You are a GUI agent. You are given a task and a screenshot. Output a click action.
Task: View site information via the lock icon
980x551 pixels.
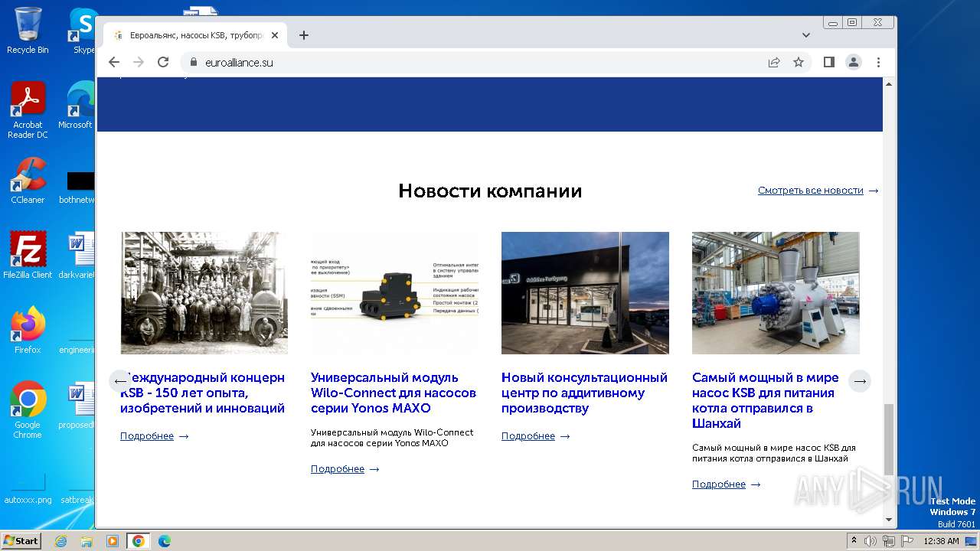pyautogui.click(x=193, y=62)
